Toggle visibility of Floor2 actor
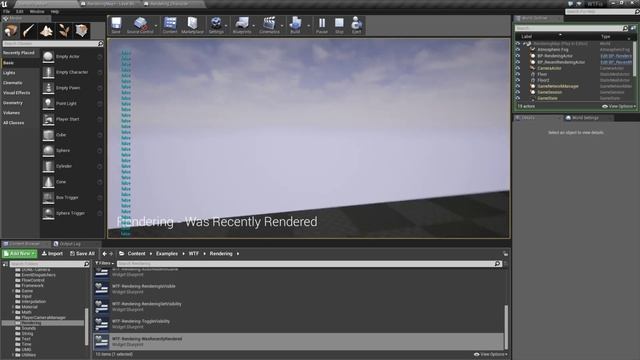Viewport: 640px width, 360px height. pos(518,80)
